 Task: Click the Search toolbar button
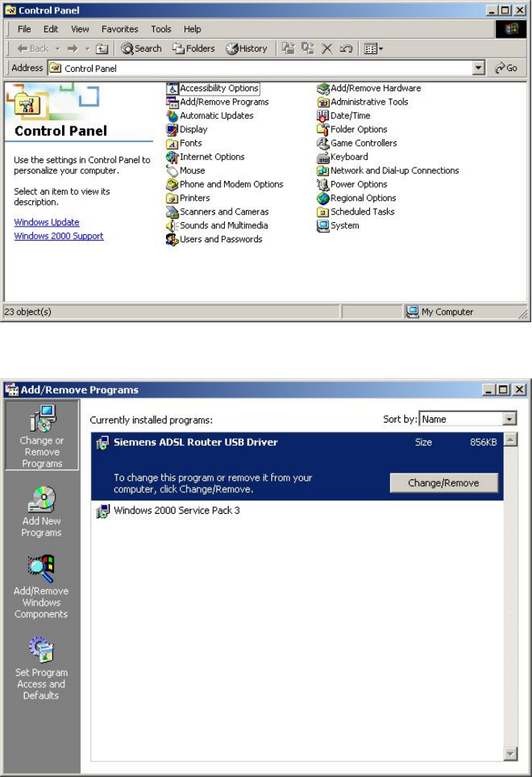coord(141,49)
